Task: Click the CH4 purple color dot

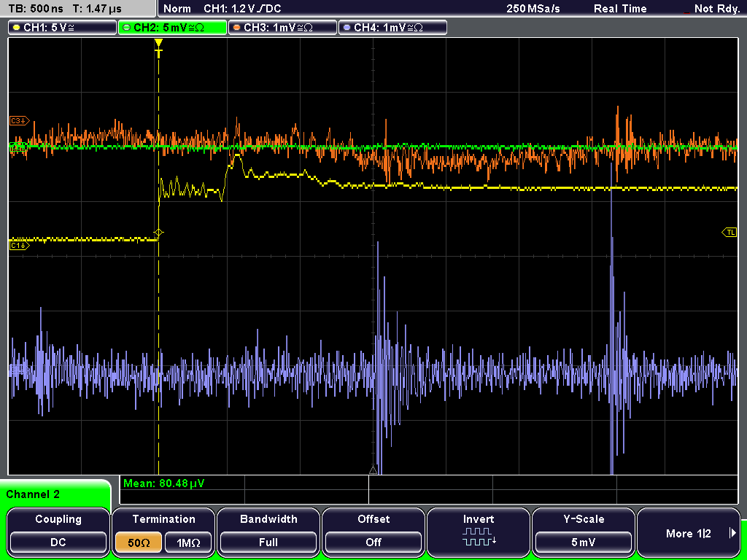Action: 347,28
